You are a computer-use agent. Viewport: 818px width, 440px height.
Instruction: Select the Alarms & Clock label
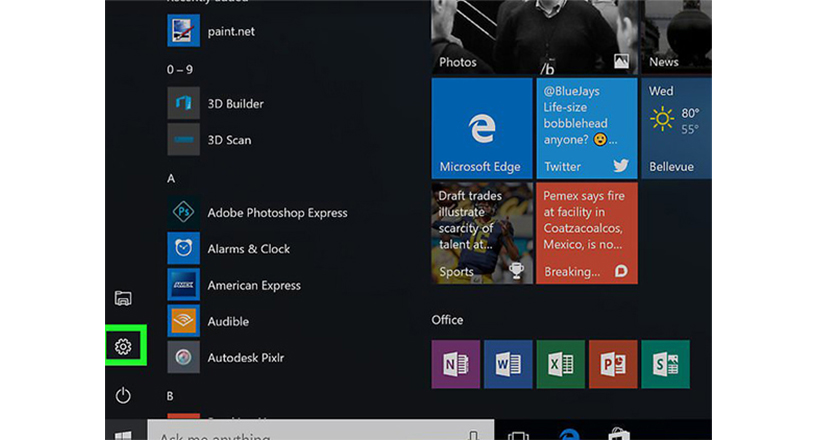(249, 249)
